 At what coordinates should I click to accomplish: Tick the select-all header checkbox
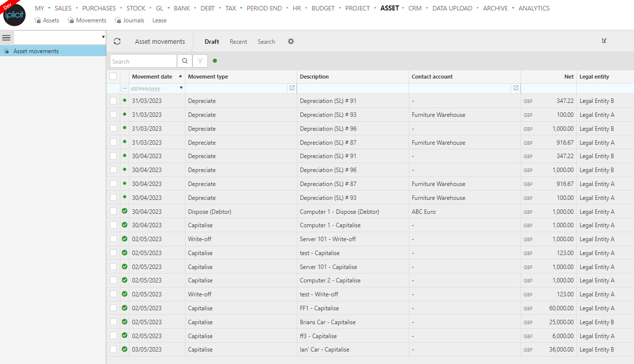pyautogui.click(x=113, y=77)
